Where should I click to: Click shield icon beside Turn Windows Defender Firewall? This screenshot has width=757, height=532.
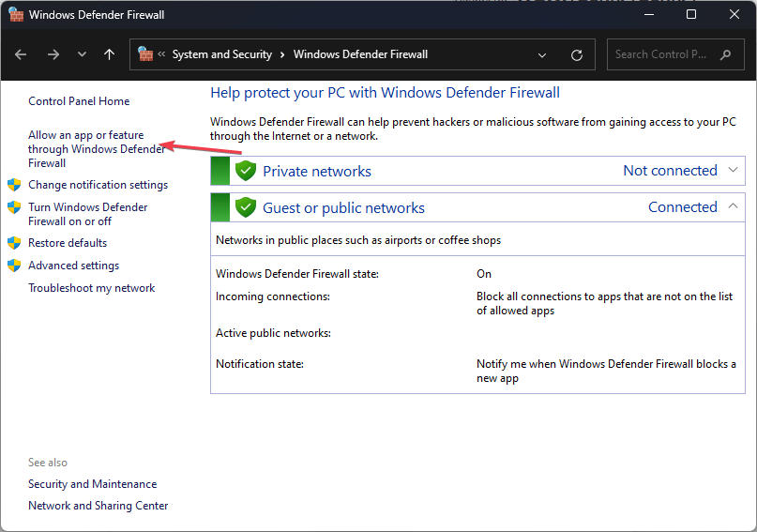click(14, 207)
